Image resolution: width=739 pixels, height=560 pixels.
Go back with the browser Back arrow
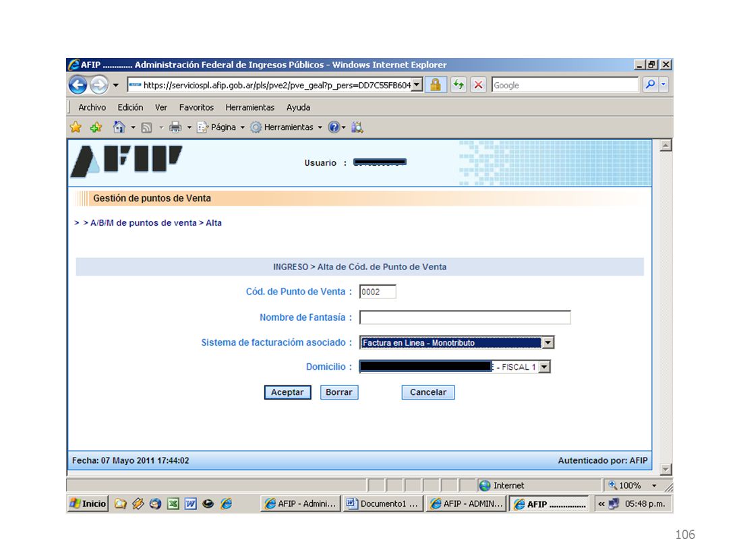coord(78,86)
